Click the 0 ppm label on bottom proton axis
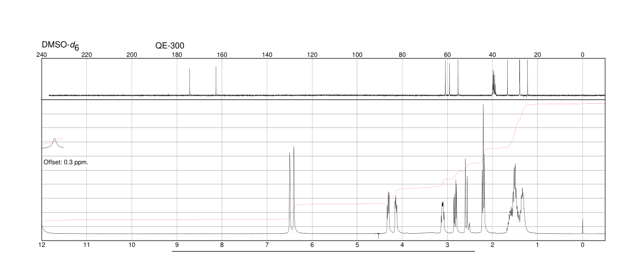This screenshot has height=278, width=644. (582, 245)
